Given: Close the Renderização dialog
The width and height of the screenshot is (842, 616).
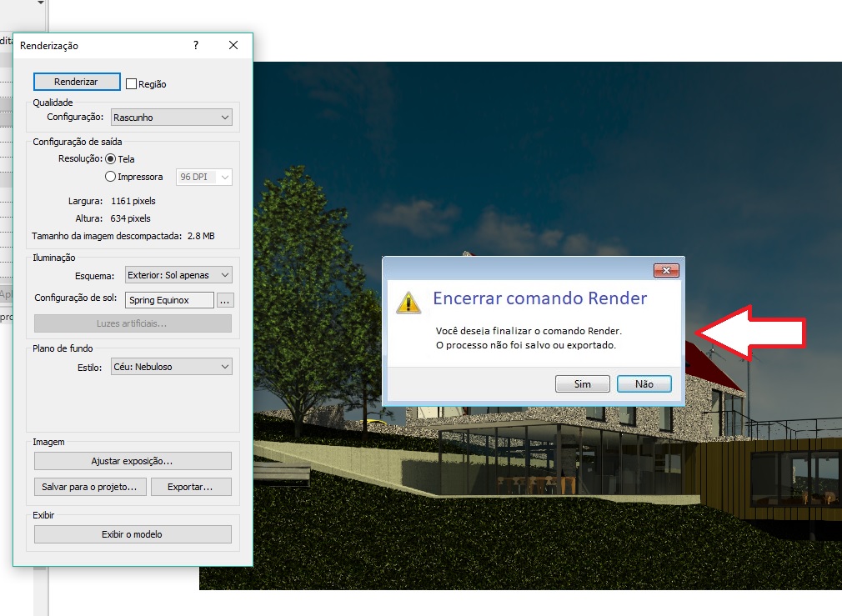Looking at the screenshot, I should (233, 45).
